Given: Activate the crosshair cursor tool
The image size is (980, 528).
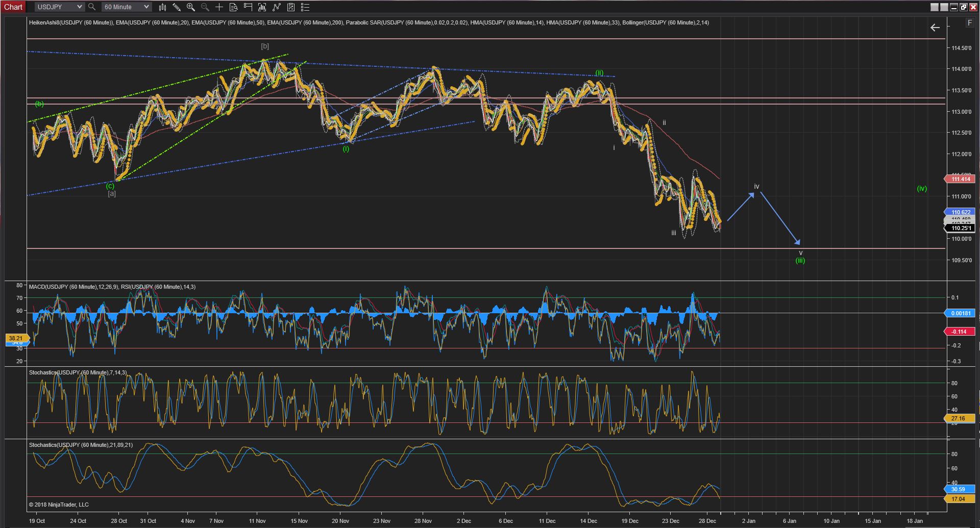Looking at the screenshot, I should click(219, 7).
